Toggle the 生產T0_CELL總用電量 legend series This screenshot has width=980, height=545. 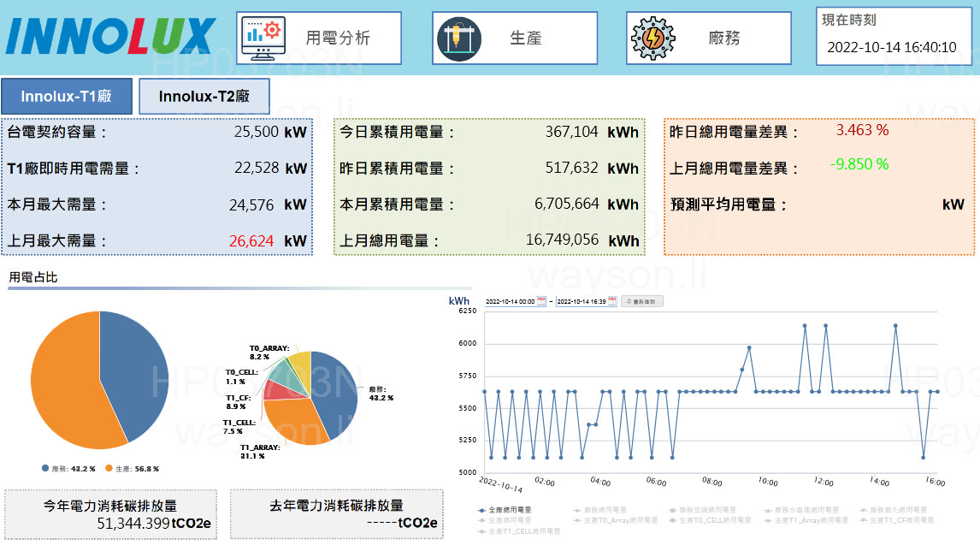pos(710,521)
